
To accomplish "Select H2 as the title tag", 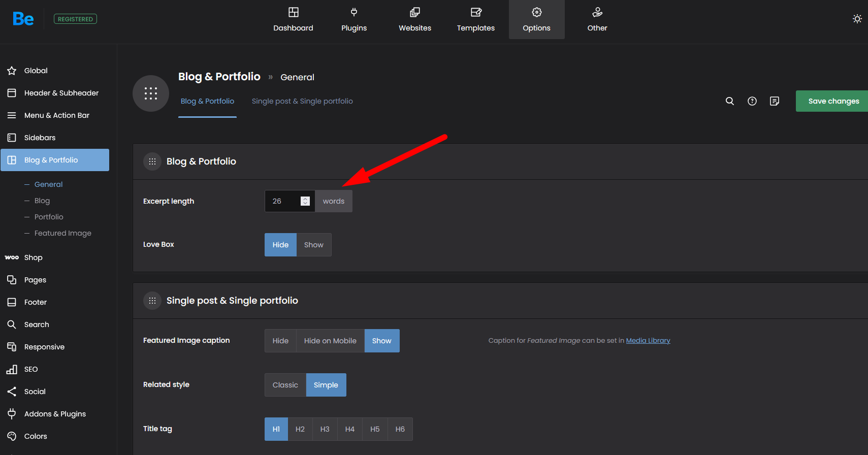I will [300, 429].
